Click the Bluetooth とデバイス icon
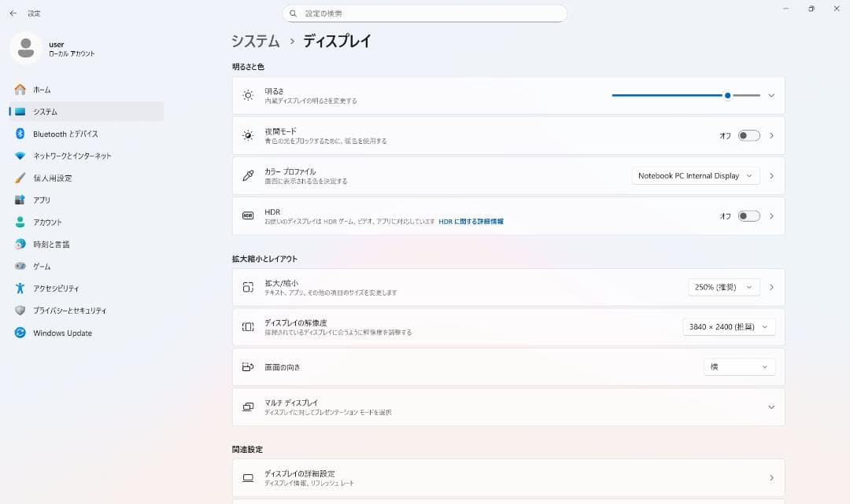The image size is (850, 504). (20, 134)
